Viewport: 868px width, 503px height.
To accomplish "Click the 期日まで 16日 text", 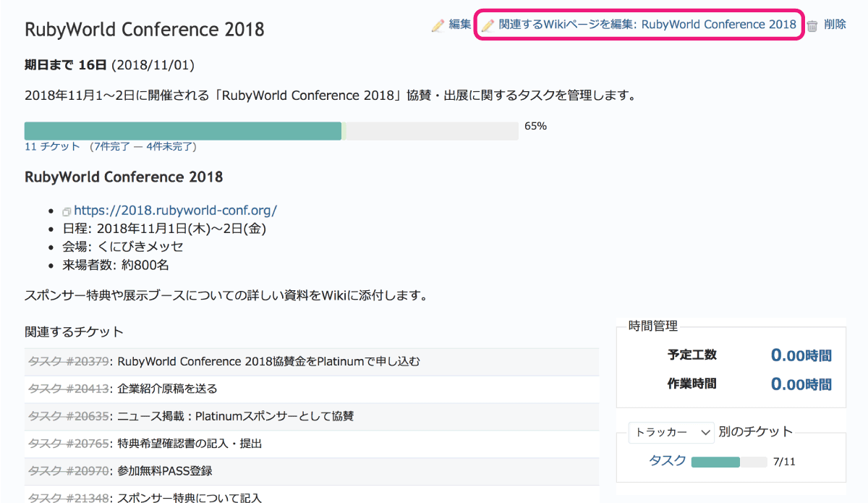I will [65, 66].
